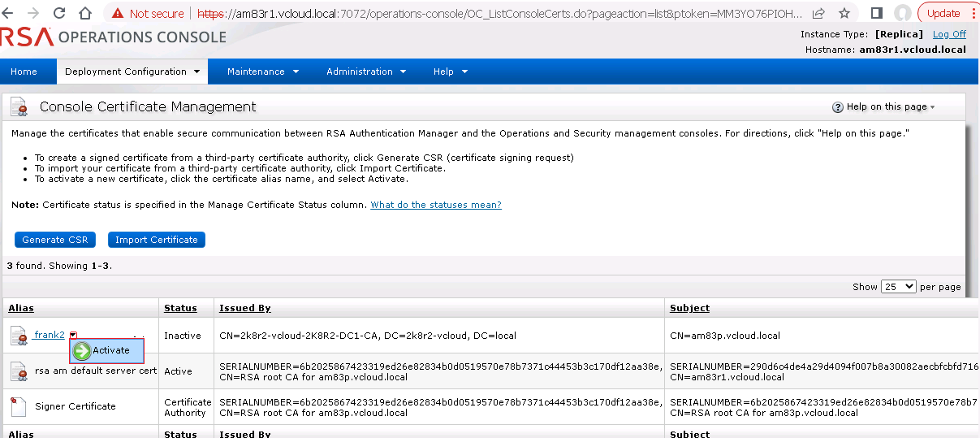Viewport: 980px width, 438px height.
Task: Expand the Deployment Configuration menu
Action: 132,72
